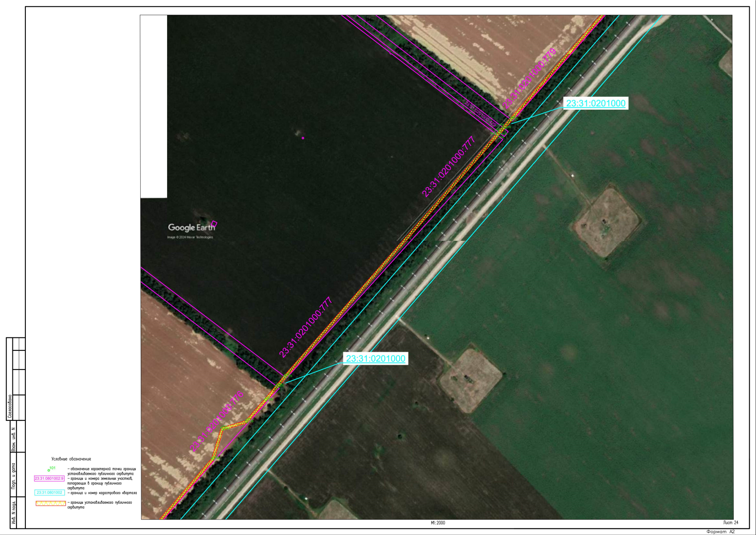Image resolution: width=756 pixels, height=535 pixels.
Task: Click the green point 101 legend symbol
Action: (49, 470)
